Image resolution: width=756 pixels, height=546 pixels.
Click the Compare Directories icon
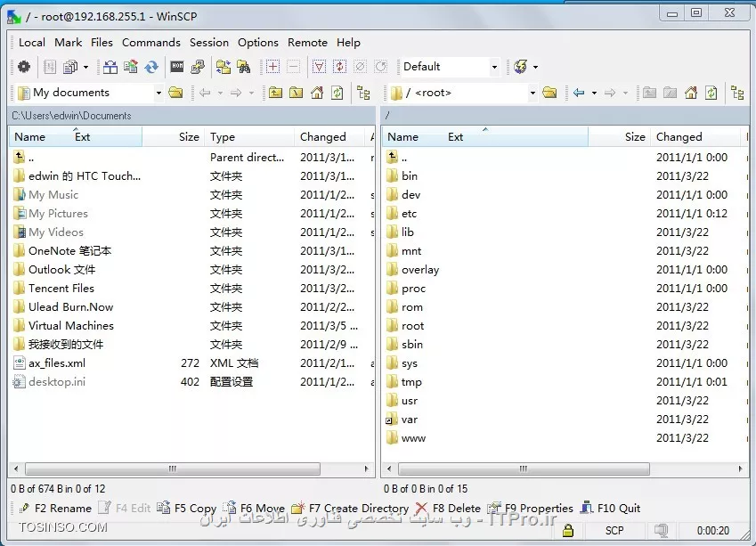pyautogui.click(x=110, y=67)
